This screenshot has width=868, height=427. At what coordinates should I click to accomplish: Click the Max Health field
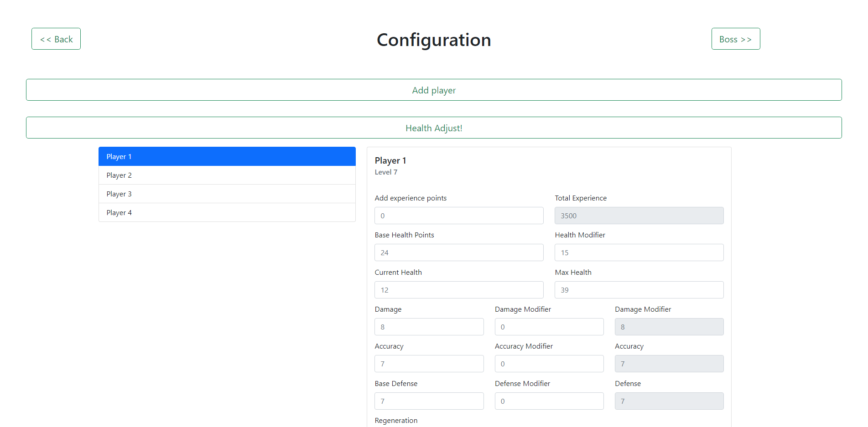639,290
